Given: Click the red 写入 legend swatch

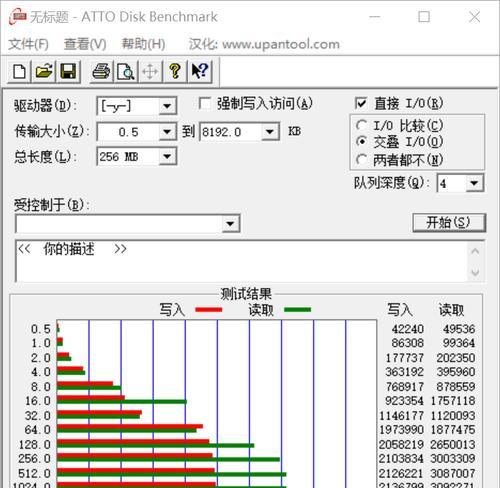Looking at the screenshot, I should click(209, 310).
